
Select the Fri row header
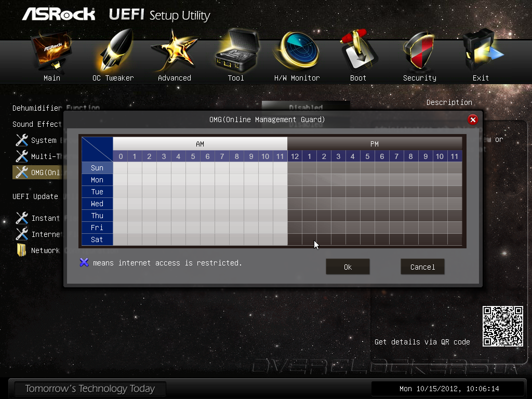pos(97,228)
